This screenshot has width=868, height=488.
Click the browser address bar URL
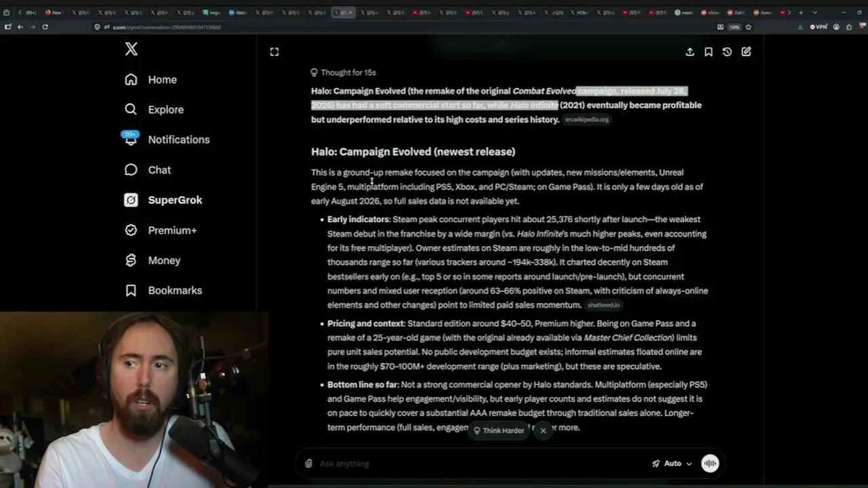coord(167,27)
